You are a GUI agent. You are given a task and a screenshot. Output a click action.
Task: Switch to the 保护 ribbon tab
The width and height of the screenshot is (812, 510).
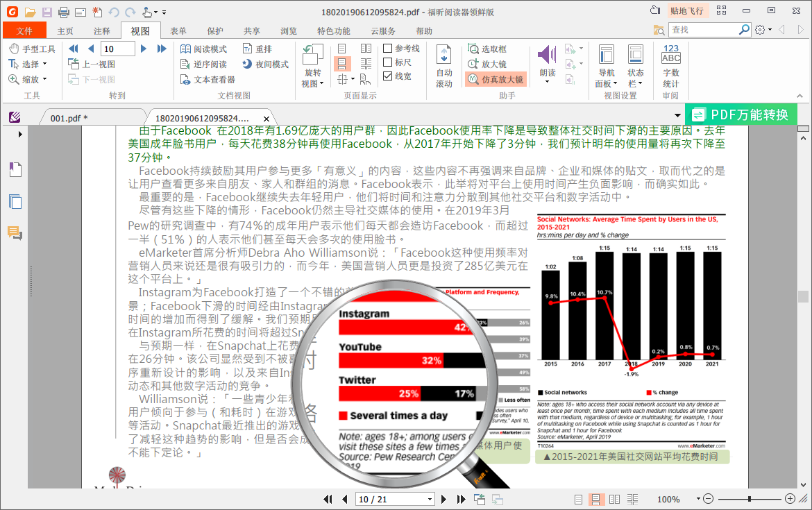click(x=215, y=31)
